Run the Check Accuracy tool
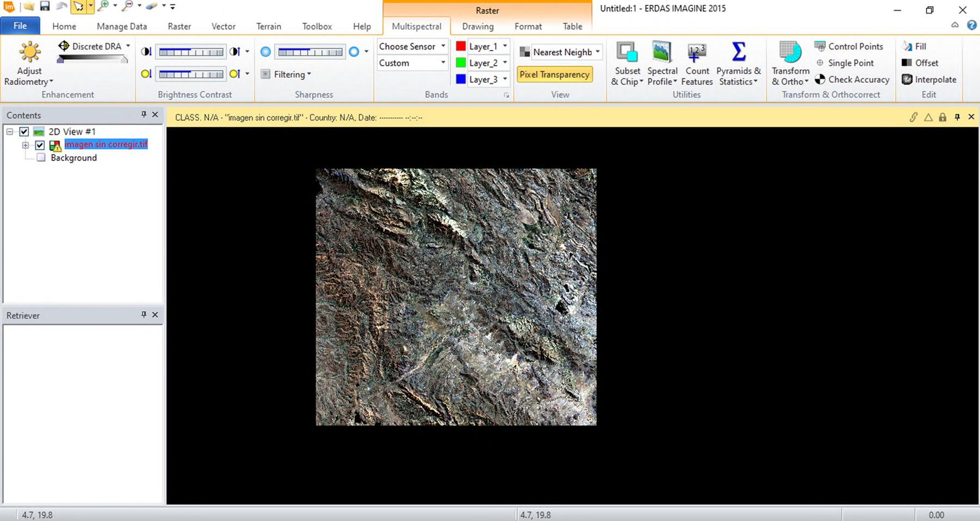 [852, 79]
